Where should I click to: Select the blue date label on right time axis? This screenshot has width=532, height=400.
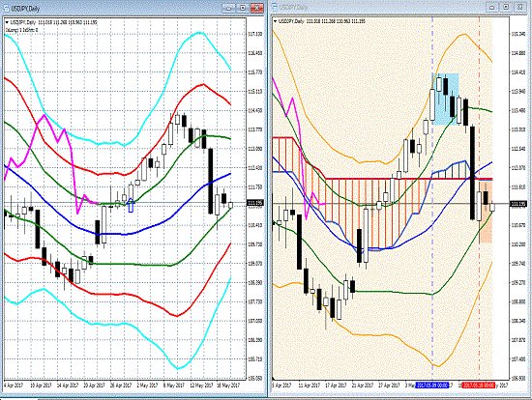[x=432, y=386]
